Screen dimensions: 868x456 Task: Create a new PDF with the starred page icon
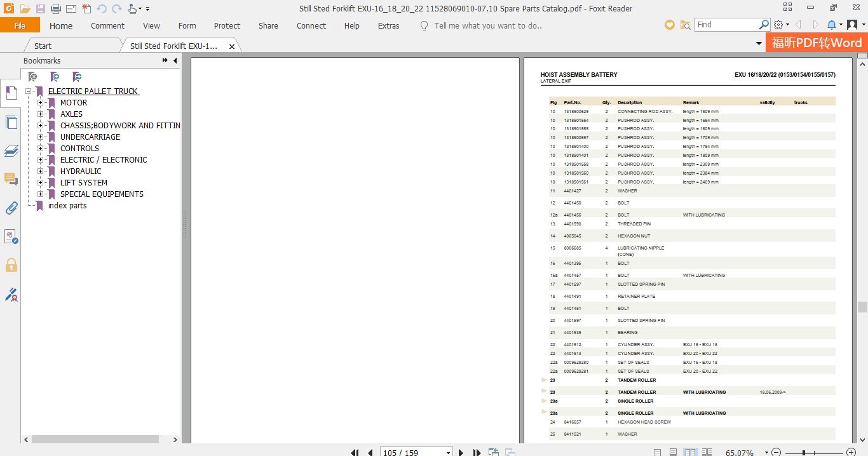86,9
